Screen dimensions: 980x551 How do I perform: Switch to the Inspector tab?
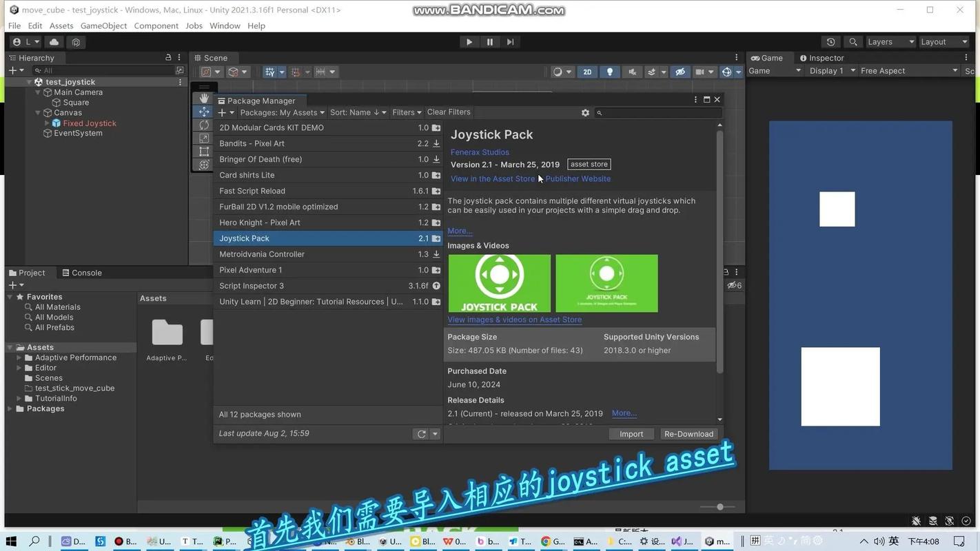click(x=821, y=58)
